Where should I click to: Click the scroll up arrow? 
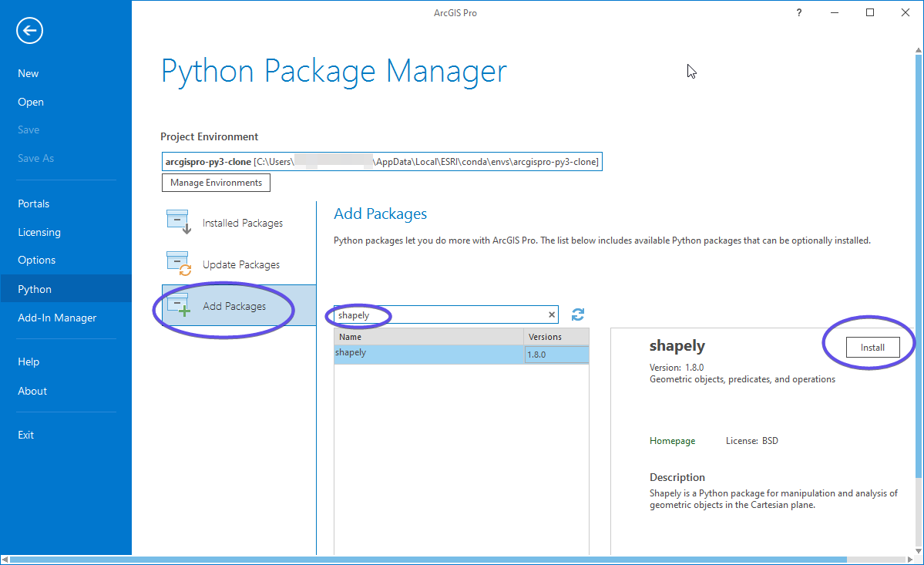coord(918,50)
